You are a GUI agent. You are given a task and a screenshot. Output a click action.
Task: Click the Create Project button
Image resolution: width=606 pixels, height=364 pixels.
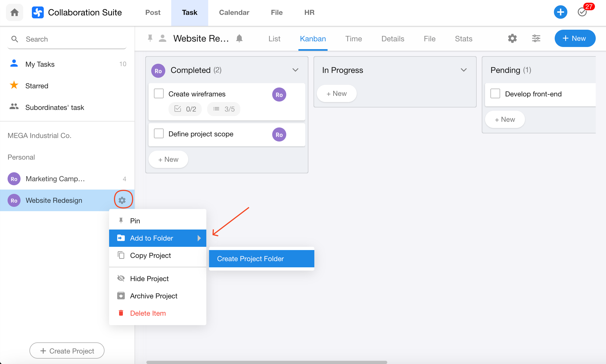[x=67, y=351]
